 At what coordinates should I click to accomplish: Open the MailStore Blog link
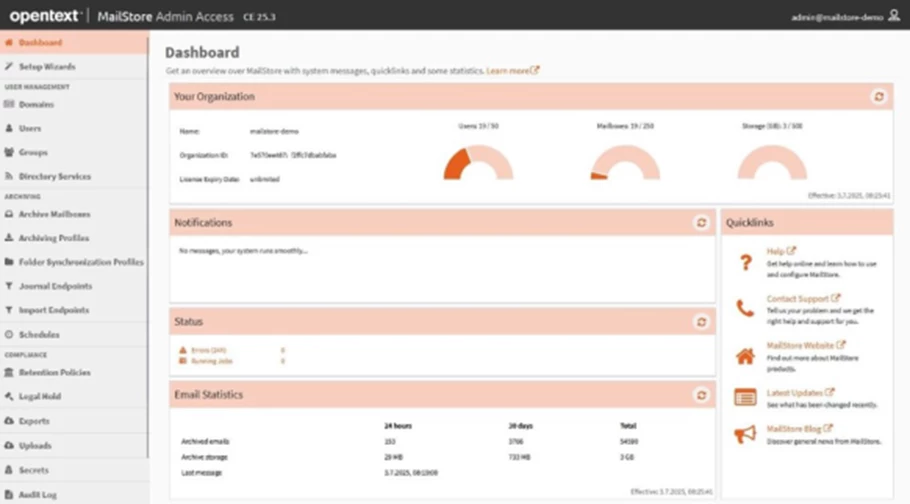point(799,429)
